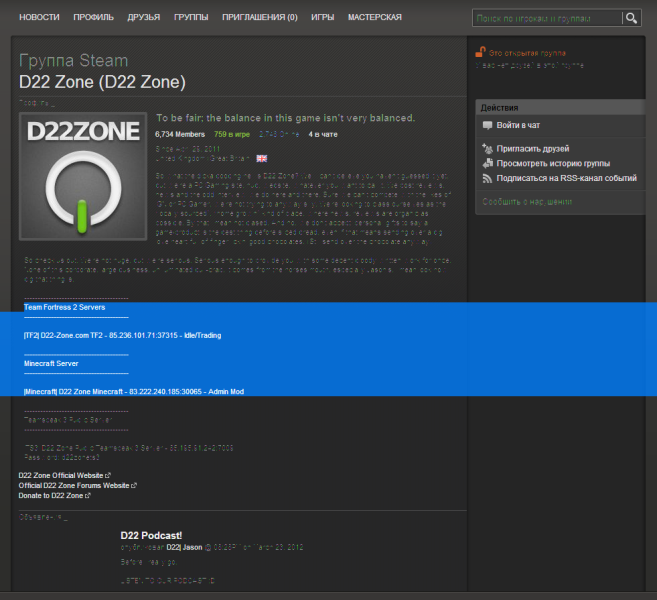Focus the player and group search field
The height and width of the screenshot is (600, 657).
point(547,18)
